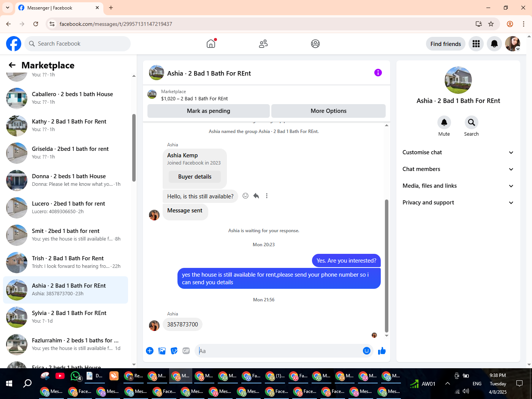Reply to 'Hello, is this still available?' message
The height and width of the screenshot is (399, 532).
[256, 196]
